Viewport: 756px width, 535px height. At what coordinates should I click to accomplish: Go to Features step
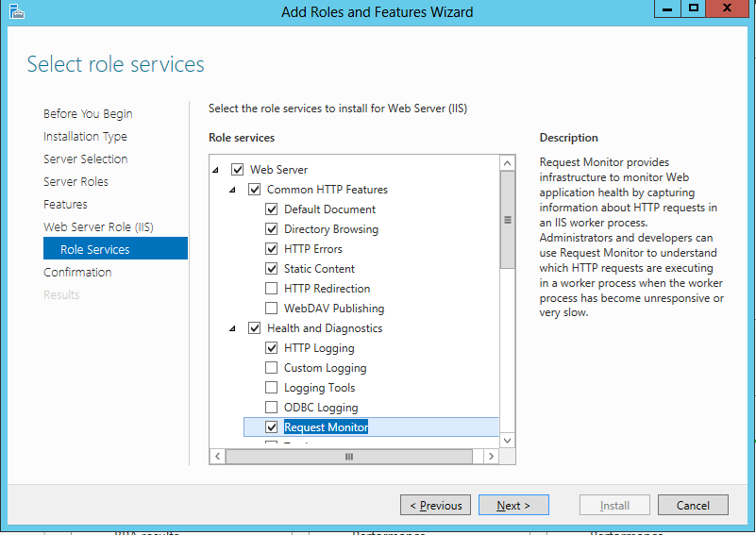pyautogui.click(x=65, y=205)
